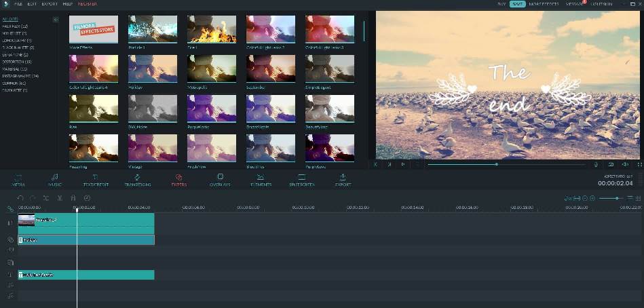The height and width of the screenshot is (308, 644).
Task: Open the Media library tab
Action: point(18,180)
